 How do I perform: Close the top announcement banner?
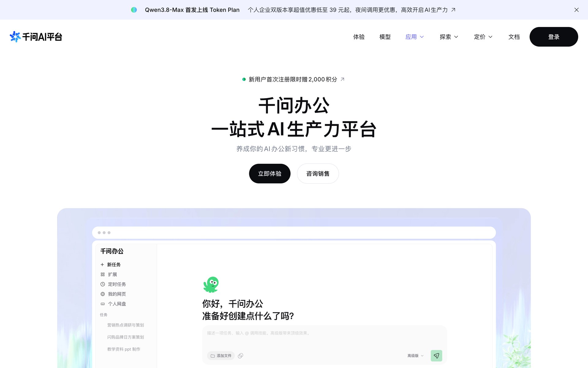tap(576, 10)
